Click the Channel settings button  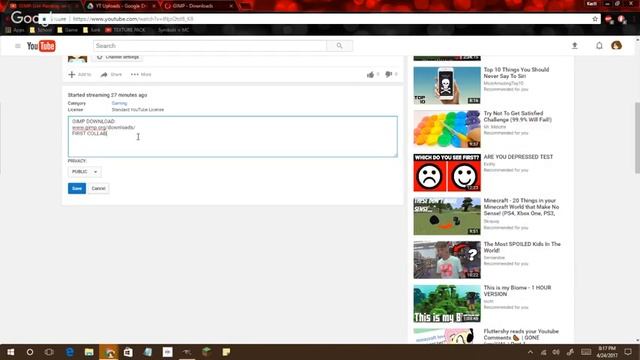click(118, 57)
